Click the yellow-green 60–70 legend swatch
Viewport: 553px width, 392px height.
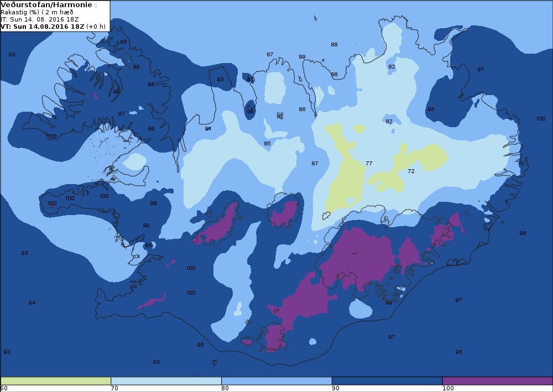[56, 381]
